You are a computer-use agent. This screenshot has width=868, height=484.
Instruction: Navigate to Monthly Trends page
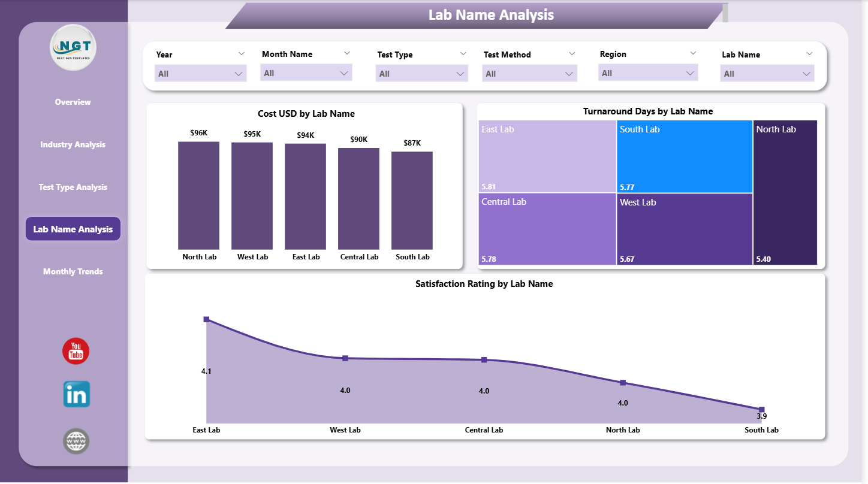(x=73, y=271)
